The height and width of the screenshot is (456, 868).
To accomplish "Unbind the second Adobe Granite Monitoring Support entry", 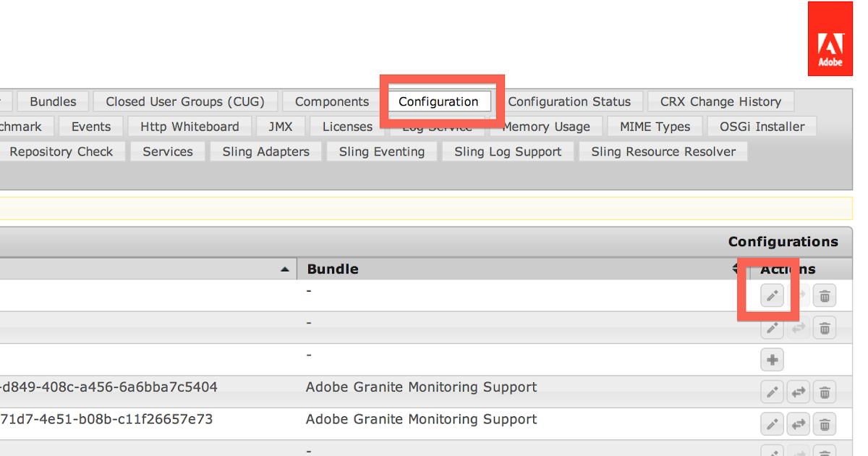I will coord(798,424).
